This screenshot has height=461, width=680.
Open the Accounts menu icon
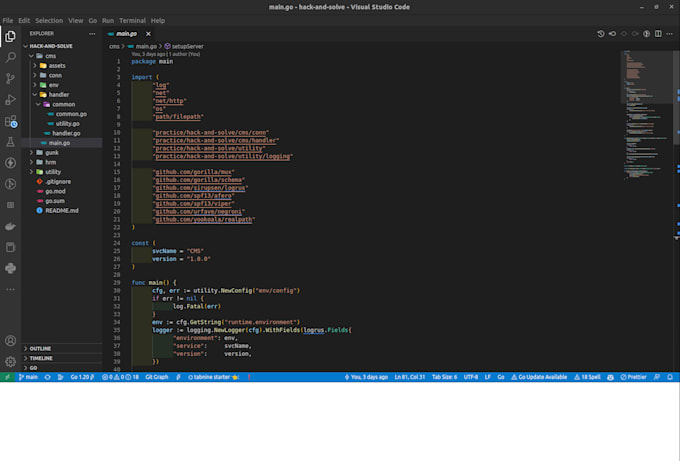click(x=10, y=341)
